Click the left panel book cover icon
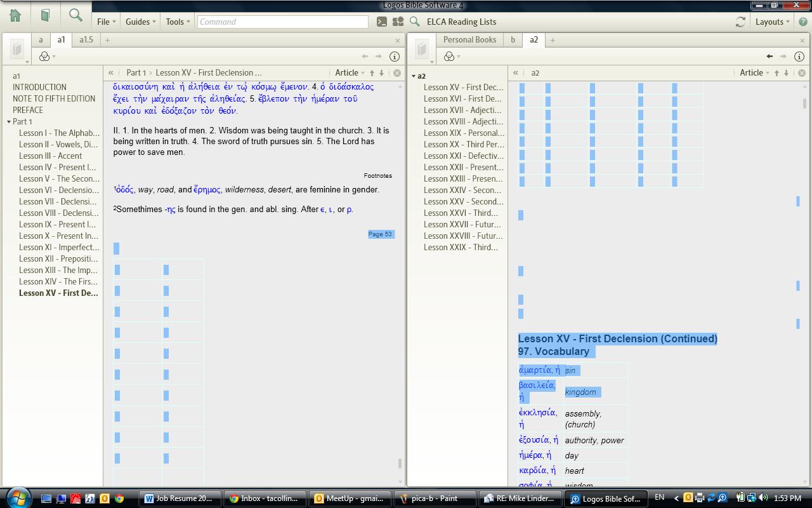Screen dimensions: 812x508 coord(17,49)
